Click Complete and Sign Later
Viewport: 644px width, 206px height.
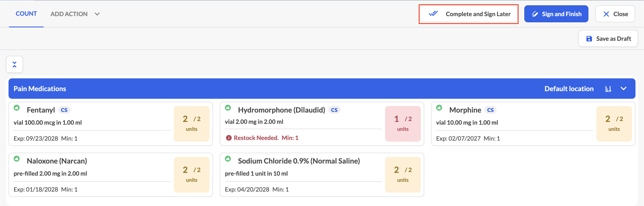click(469, 14)
